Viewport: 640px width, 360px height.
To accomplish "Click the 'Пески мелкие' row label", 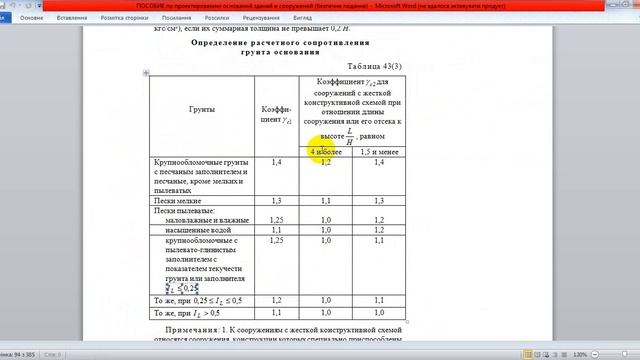I will click(178, 201).
